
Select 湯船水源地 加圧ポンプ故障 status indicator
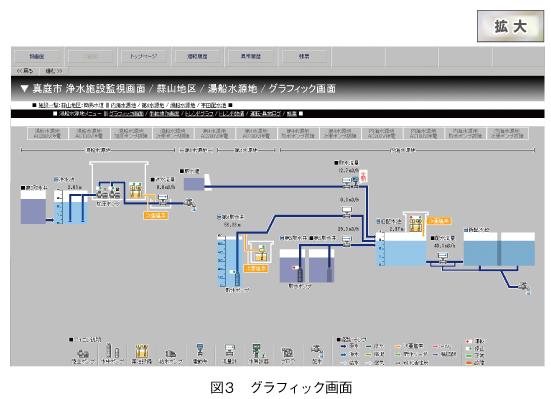click(131, 133)
